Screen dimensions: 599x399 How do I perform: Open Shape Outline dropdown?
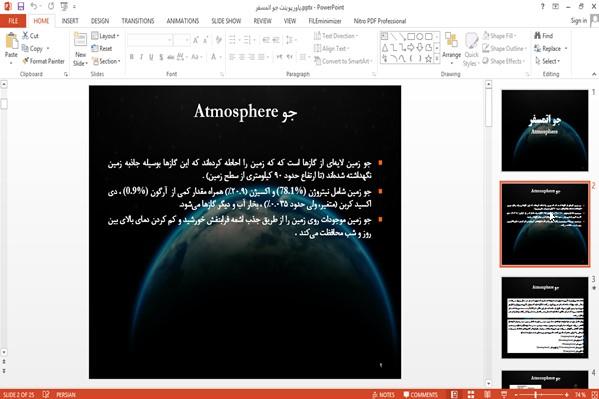point(505,49)
